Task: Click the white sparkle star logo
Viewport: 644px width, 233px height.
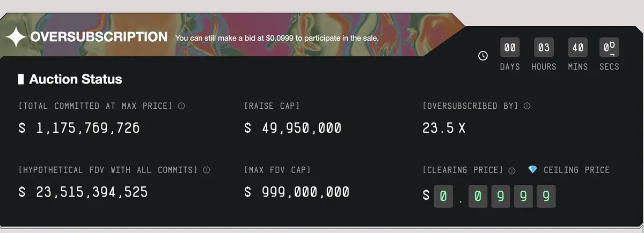Action: 16,37
